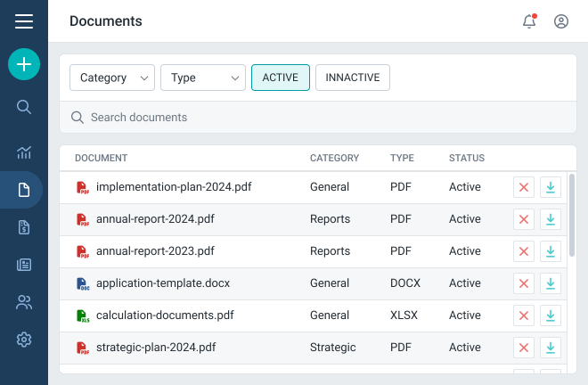Open the invoice dollar document sidebar icon
The image size is (588, 385).
[24, 227]
